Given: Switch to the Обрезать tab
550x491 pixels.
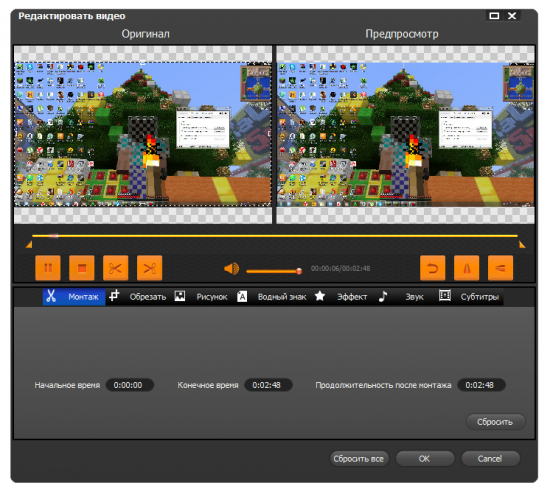Looking at the screenshot, I should [x=138, y=297].
